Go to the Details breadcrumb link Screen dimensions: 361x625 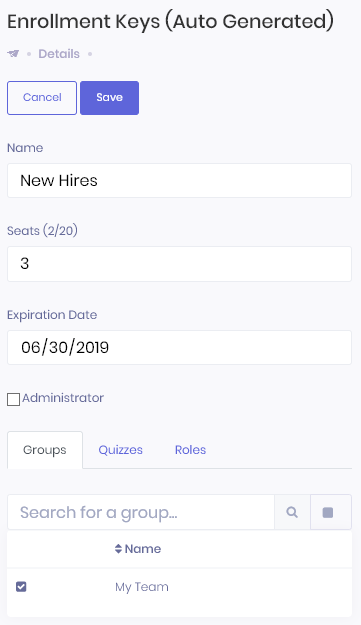point(59,54)
